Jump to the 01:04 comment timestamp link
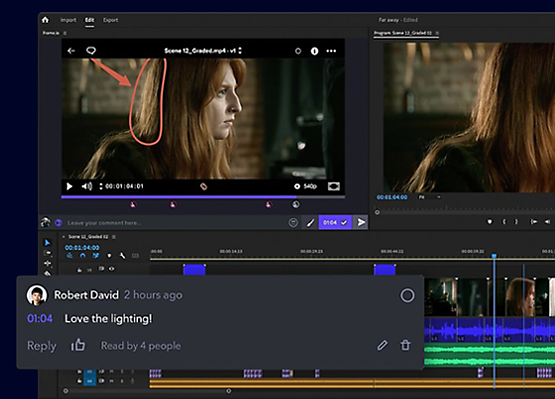 click(40, 318)
